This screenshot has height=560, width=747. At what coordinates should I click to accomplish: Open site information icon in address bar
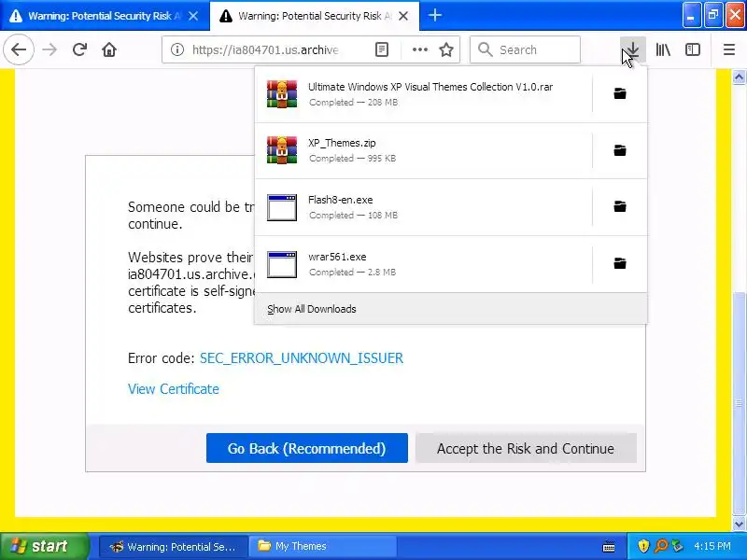pyautogui.click(x=177, y=49)
